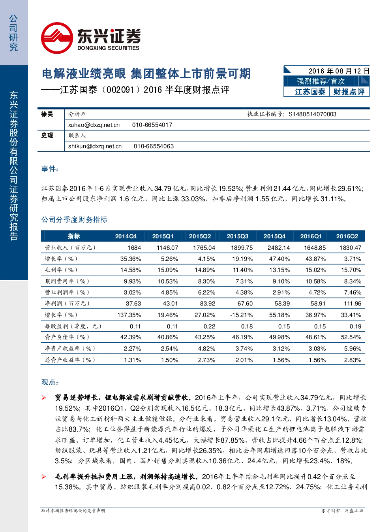Click the 财报点评 label
This screenshot has height=532, width=392.
[x=349, y=92]
